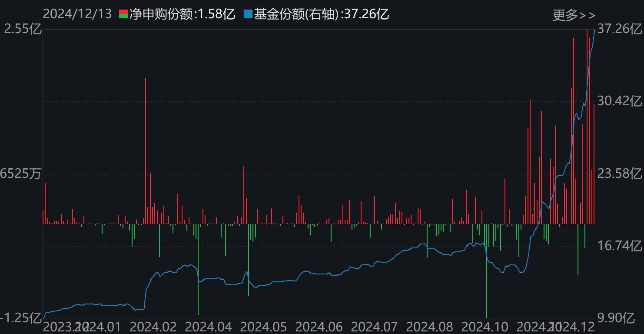This screenshot has width=644, height=334.
Task: Click the long green bar near 2024.04
Action: 198,269
